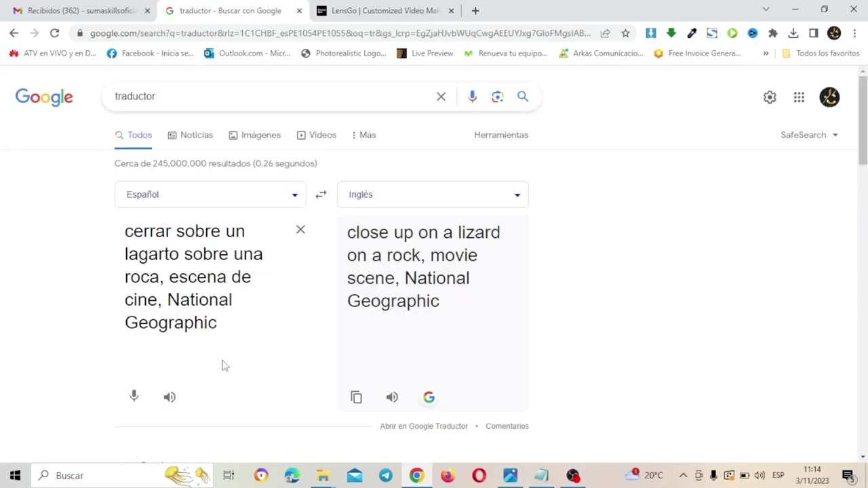Switch to Noticias results
Viewport: 868px width, 488px height.
point(190,135)
